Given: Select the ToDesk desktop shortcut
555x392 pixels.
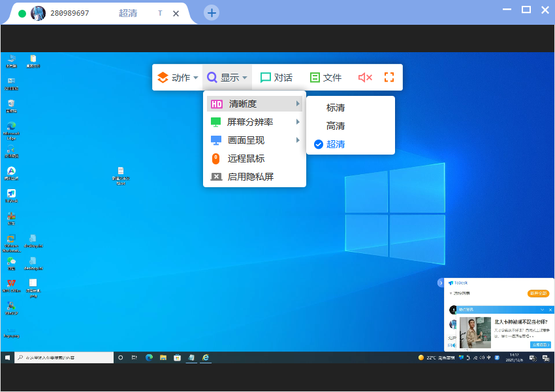Looking at the screenshot, I should tap(11, 196).
